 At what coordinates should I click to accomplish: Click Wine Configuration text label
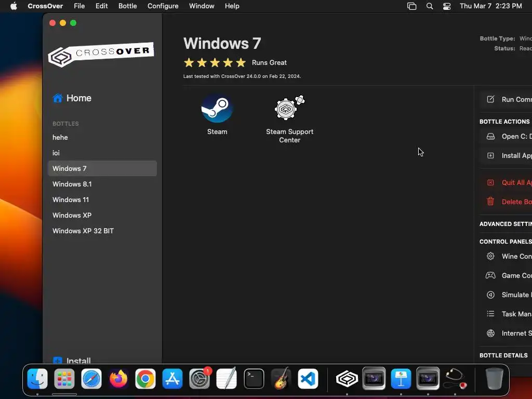(x=517, y=256)
